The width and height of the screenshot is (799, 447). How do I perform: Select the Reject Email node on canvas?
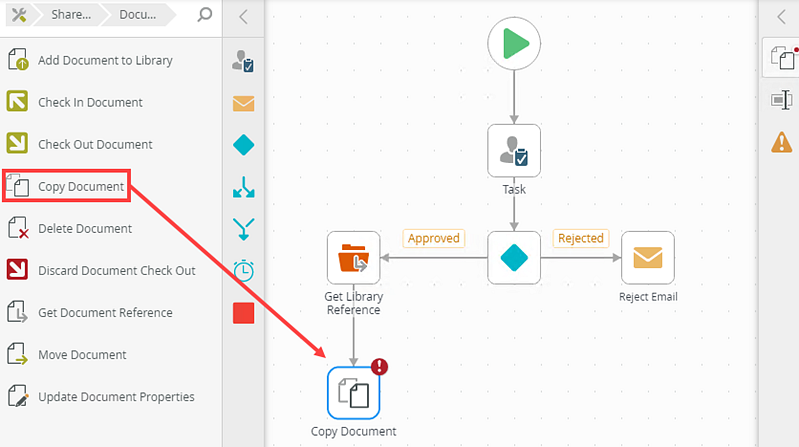click(648, 258)
